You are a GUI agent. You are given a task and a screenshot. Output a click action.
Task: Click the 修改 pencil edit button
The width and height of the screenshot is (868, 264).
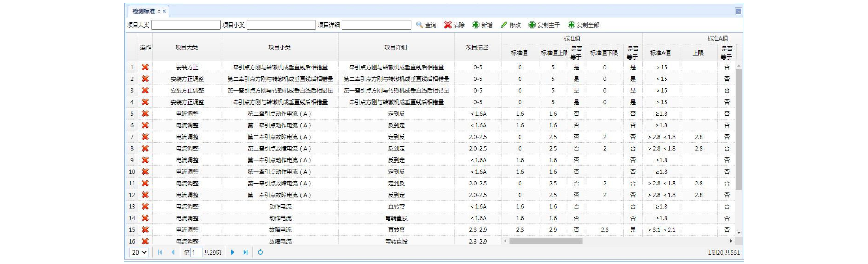click(511, 25)
